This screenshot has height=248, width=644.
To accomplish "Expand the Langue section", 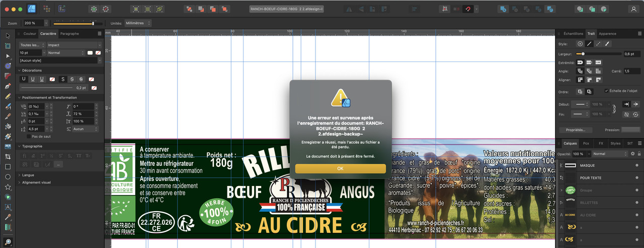I will [x=20, y=175].
